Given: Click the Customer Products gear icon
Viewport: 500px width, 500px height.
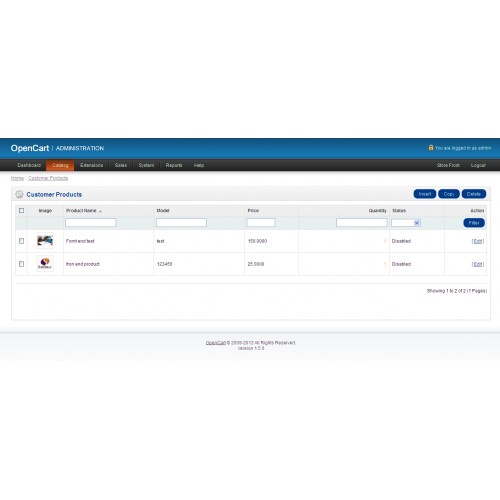Looking at the screenshot, I should [x=19, y=194].
